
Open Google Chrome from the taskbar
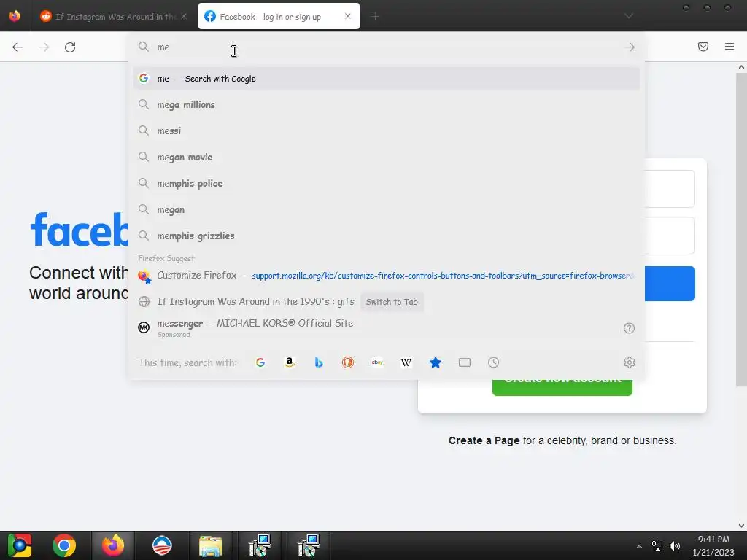[64, 545]
